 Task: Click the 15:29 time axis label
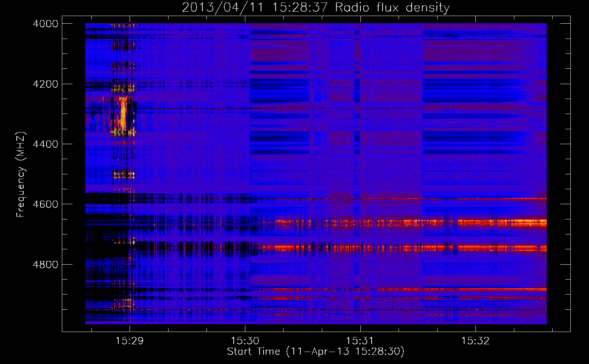pos(130,341)
